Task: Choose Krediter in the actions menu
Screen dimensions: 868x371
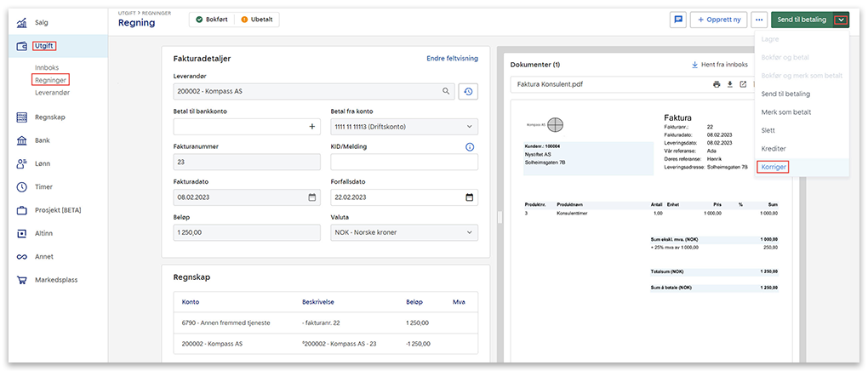Action: pos(774,149)
